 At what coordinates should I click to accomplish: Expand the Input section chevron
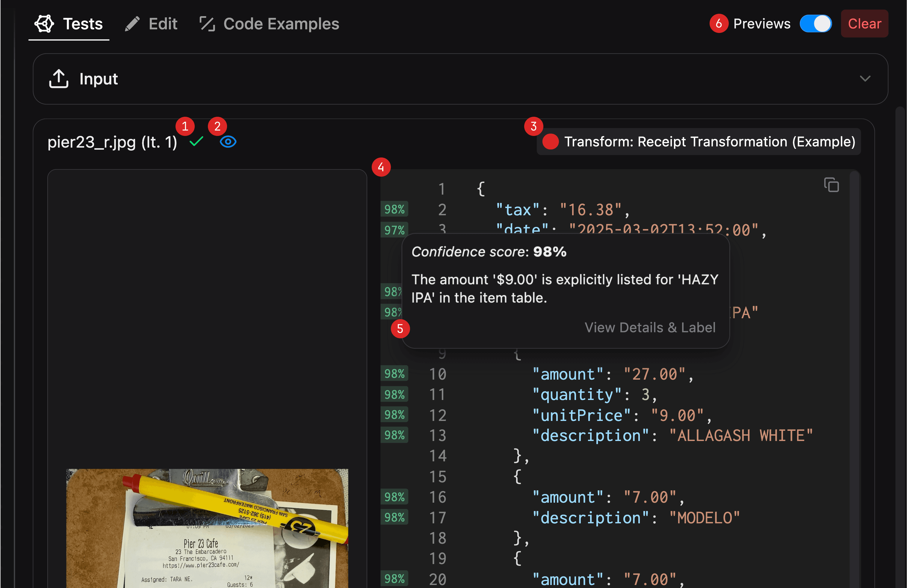865,79
